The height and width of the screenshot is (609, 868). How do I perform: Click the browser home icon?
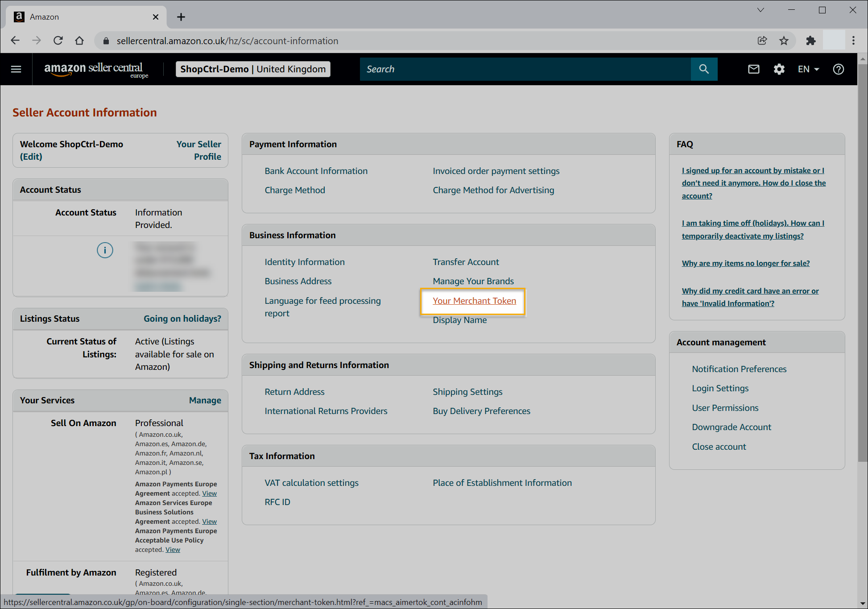[79, 41]
